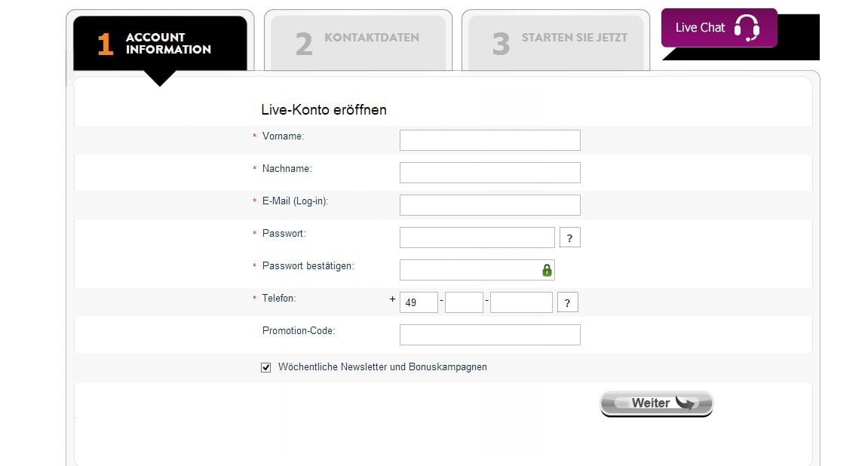Select the Account Information step tab
Image resolution: width=868 pixels, height=466 pixels.
click(160, 43)
